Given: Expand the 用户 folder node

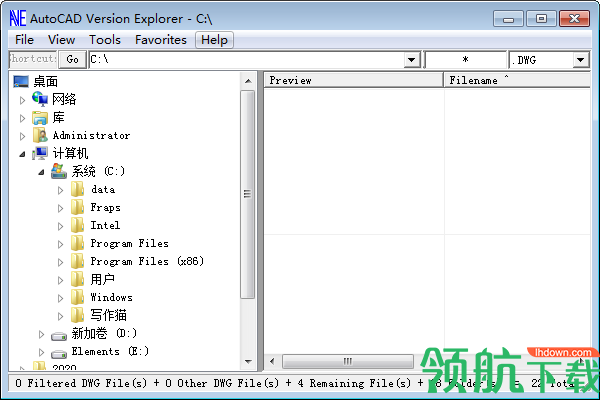Looking at the screenshot, I should click(x=60, y=280).
